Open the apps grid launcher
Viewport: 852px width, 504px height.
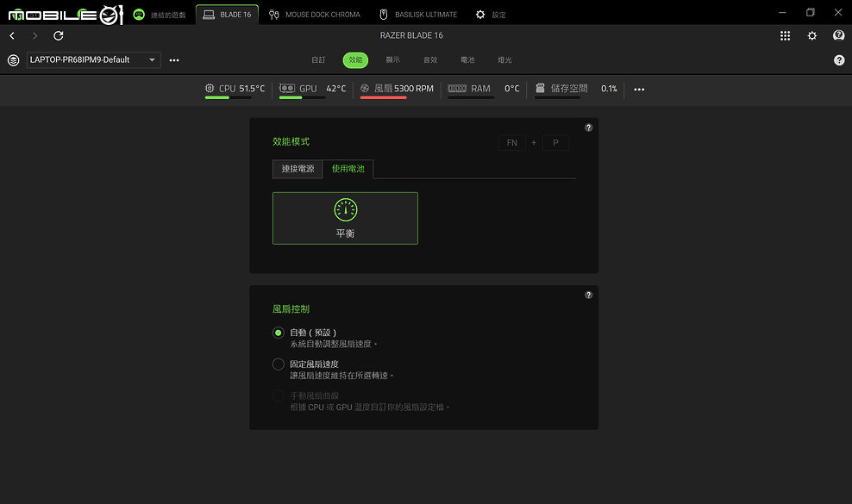click(785, 36)
